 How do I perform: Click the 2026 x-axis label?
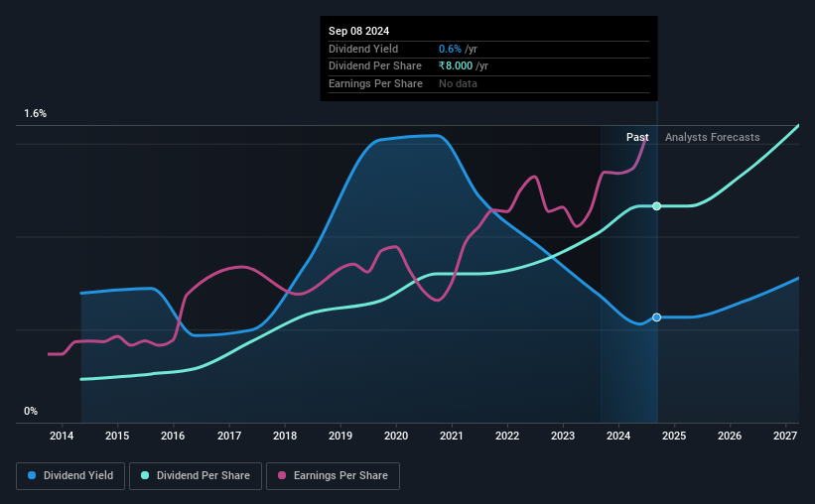point(730,436)
